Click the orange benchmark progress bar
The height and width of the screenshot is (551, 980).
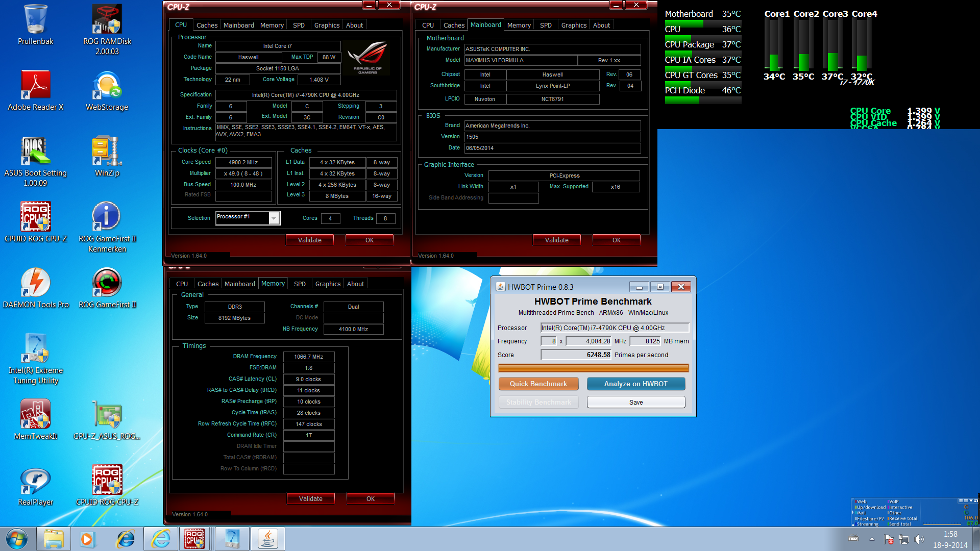point(593,368)
